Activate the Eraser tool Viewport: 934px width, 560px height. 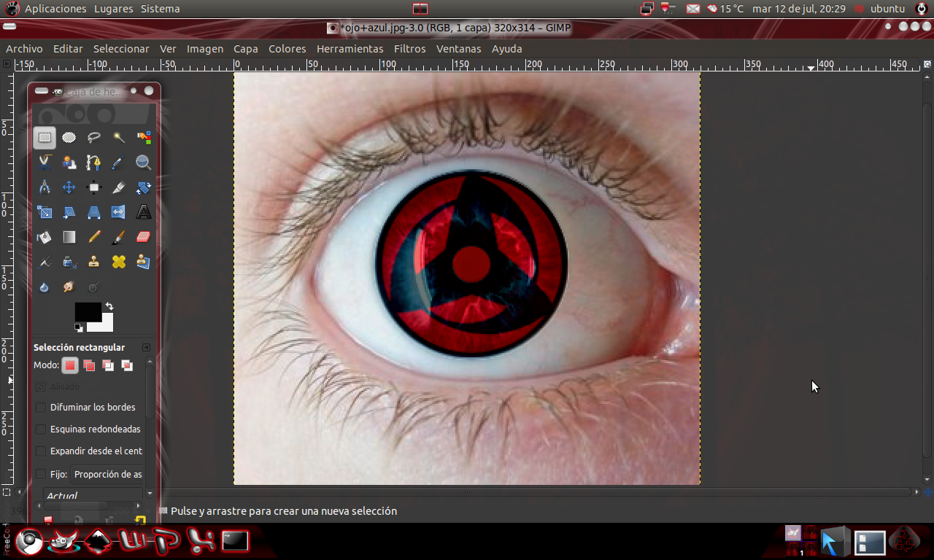[x=144, y=236]
